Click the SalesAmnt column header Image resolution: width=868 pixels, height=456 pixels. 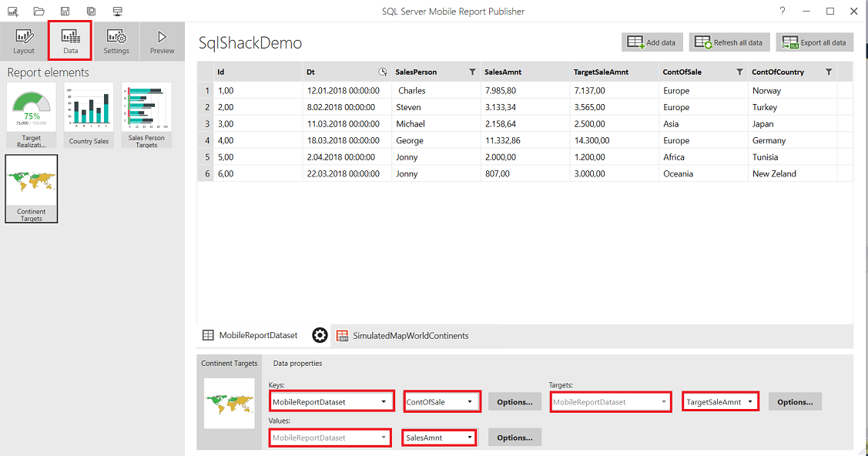(x=525, y=72)
